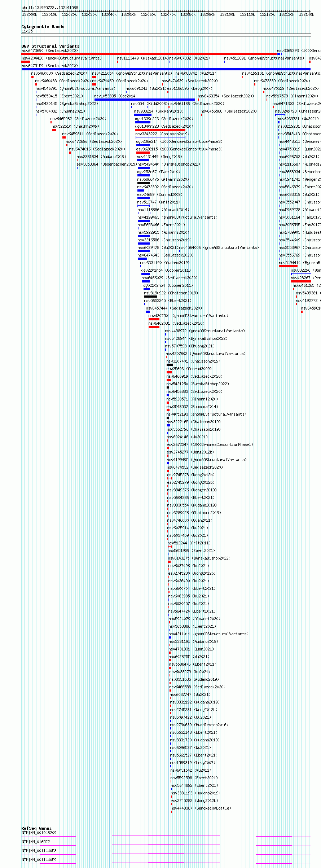Open variant esv2672347 (1000GenomesConsortiumPhase1)
Image resolution: width=321 pixels, height=868 pixels.
pos(210,444)
